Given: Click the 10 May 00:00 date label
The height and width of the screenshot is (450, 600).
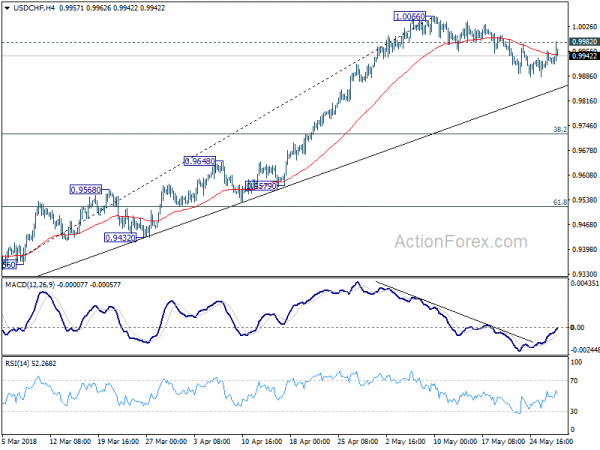Looking at the screenshot, I should (x=455, y=442).
